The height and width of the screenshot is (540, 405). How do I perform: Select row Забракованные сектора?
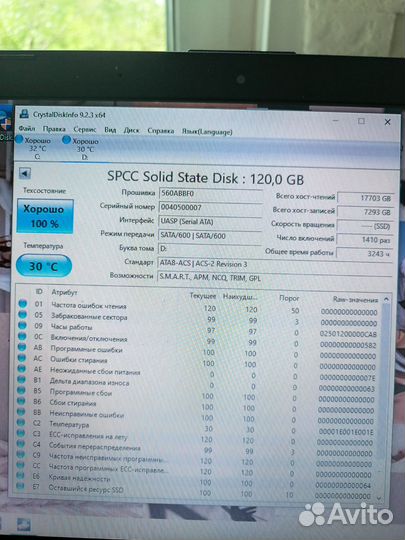point(199,319)
